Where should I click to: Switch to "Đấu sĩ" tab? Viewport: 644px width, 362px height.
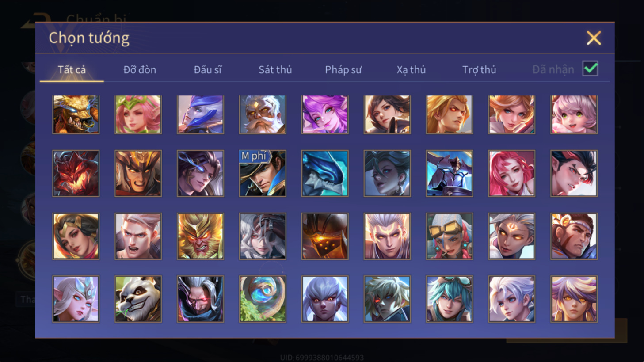[208, 69]
